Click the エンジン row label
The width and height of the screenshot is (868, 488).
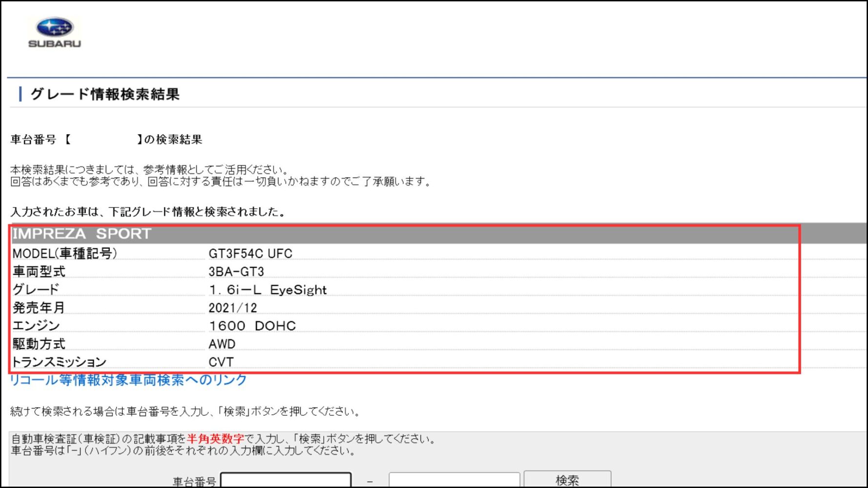pyautogui.click(x=36, y=326)
